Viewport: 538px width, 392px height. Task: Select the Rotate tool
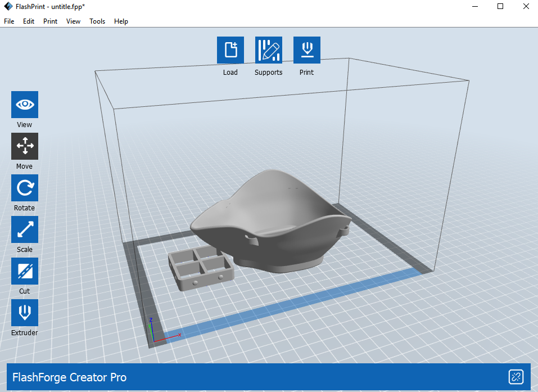pos(25,188)
